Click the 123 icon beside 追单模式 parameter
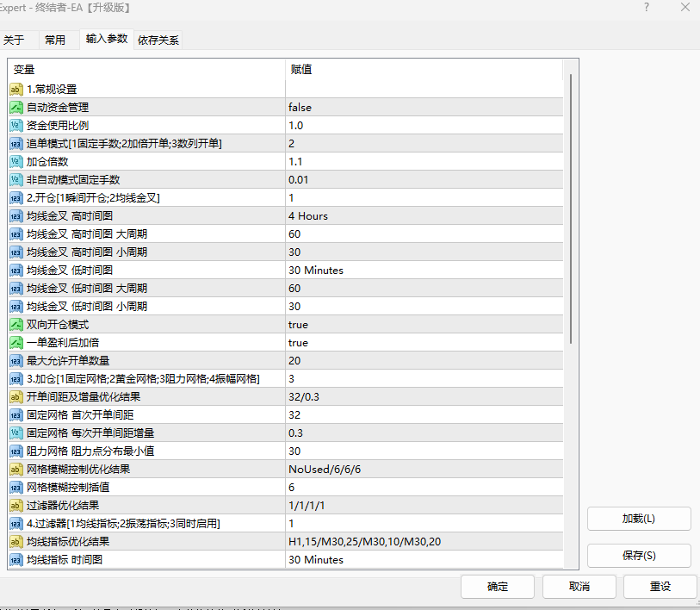Screen dimensions: 700x610 [15, 143]
